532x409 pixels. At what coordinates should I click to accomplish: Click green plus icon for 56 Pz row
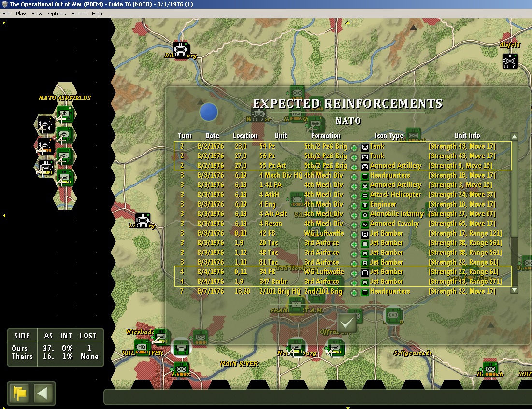(x=354, y=157)
